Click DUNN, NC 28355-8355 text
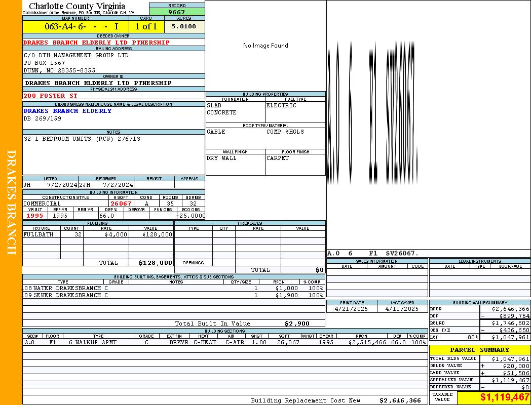The height and width of the screenshot is (405, 532). point(59,70)
